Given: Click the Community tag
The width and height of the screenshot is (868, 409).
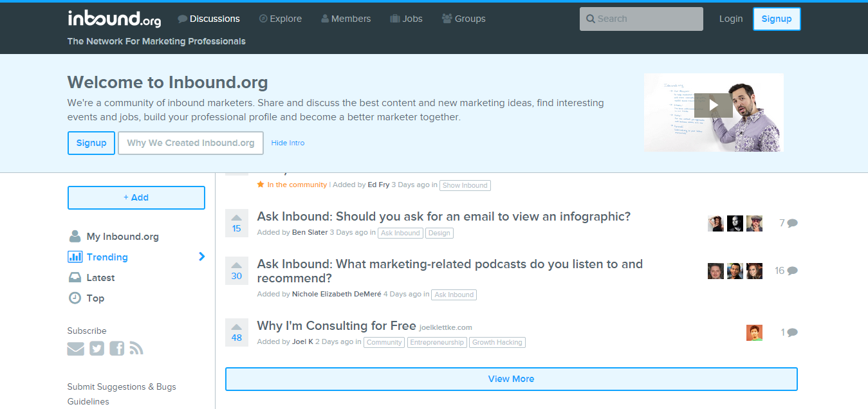Looking at the screenshot, I should point(384,342).
